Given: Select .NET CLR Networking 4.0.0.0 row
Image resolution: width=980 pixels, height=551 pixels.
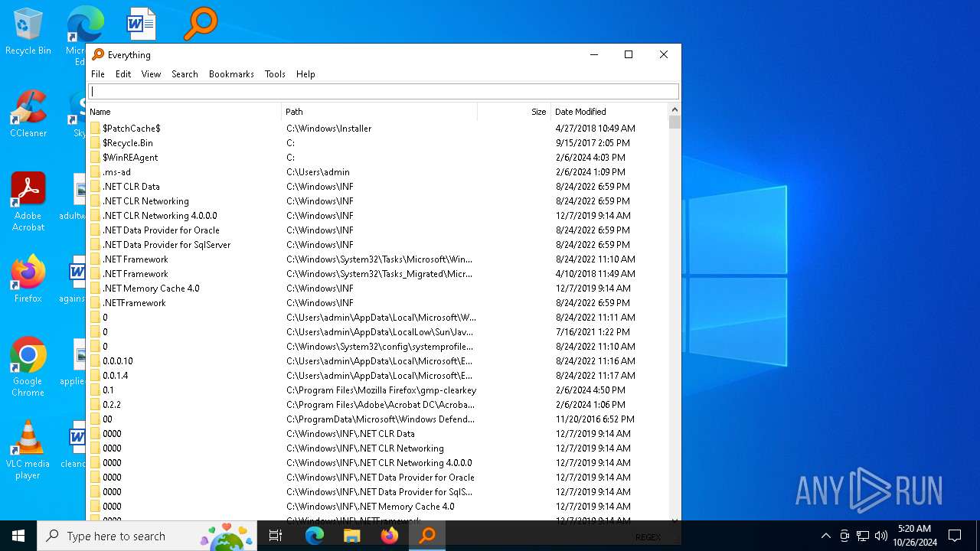Looking at the screenshot, I should coord(377,215).
